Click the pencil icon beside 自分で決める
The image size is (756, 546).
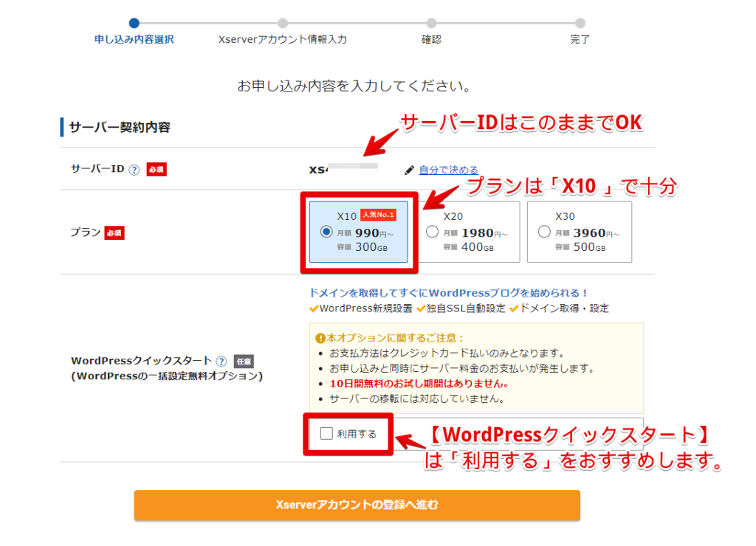click(x=409, y=170)
